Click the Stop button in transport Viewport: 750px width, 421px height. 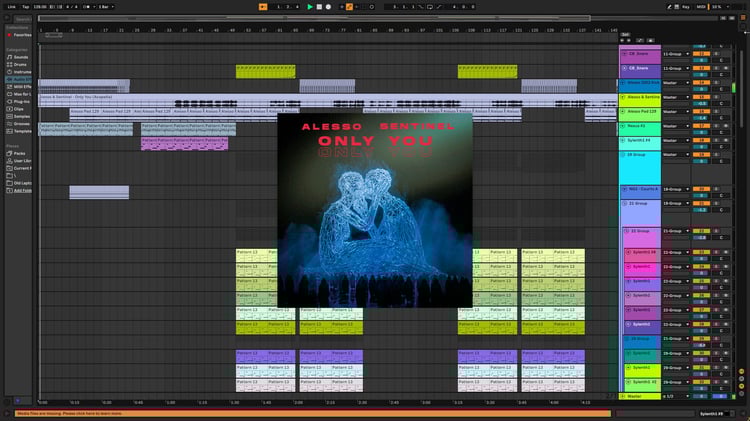pos(319,7)
